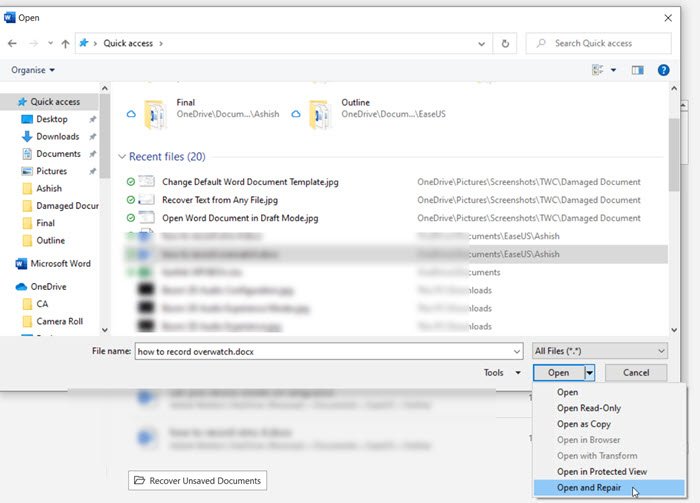700x503 pixels.
Task: Click the navigation pane scroll-down arrow
Action: [x=104, y=330]
